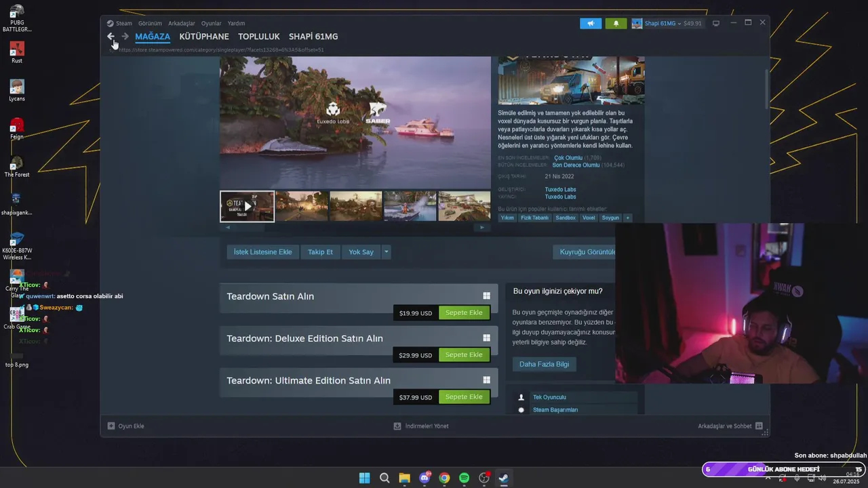The width and height of the screenshot is (868, 488).
Task: Open the Arkadaşlar menu
Action: pyautogui.click(x=181, y=23)
